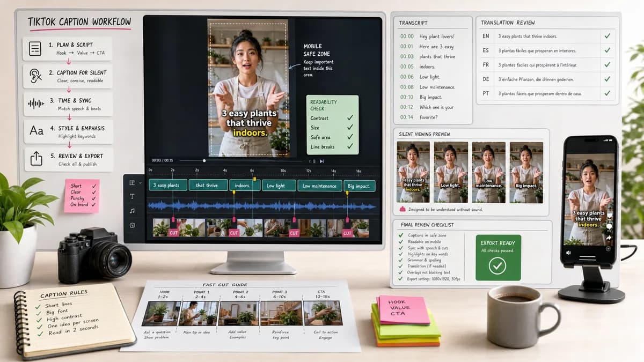This screenshot has width=644, height=362.
Task: Toggle the Line breaks readability check
Action: (350, 146)
